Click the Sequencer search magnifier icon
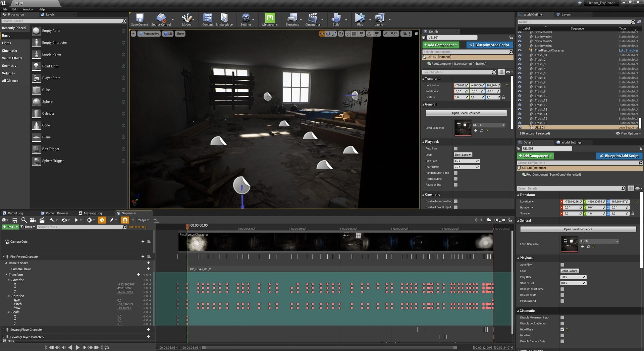The image size is (644, 351). pyautogui.click(x=24, y=220)
